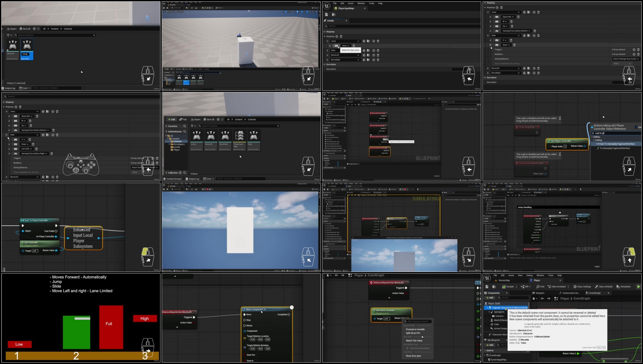Collapse the Casting category in the actions menu
This screenshot has height=364, width=643.
coord(594,140)
